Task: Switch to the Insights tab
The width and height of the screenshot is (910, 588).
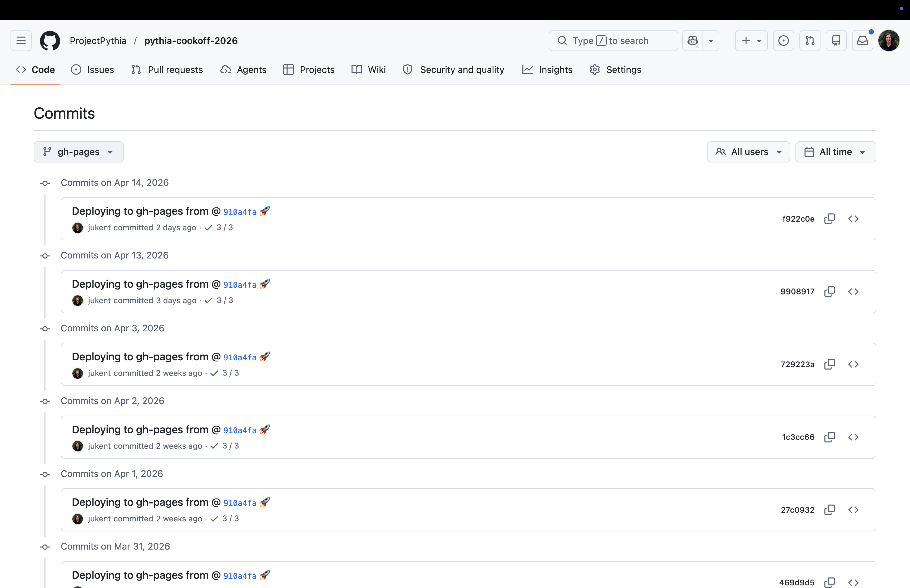Action: 548,69
